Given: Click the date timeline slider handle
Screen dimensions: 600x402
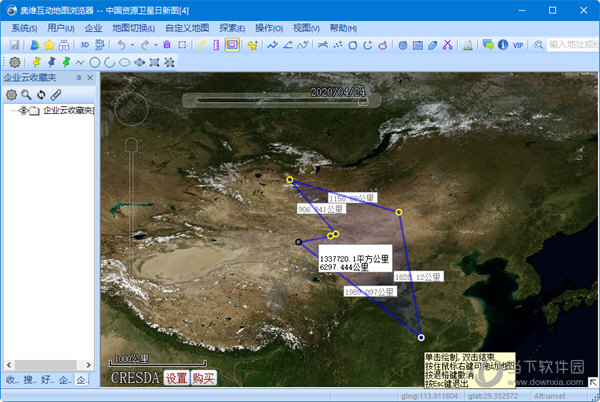Looking at the screenshot, I should [x=363, y=101].
